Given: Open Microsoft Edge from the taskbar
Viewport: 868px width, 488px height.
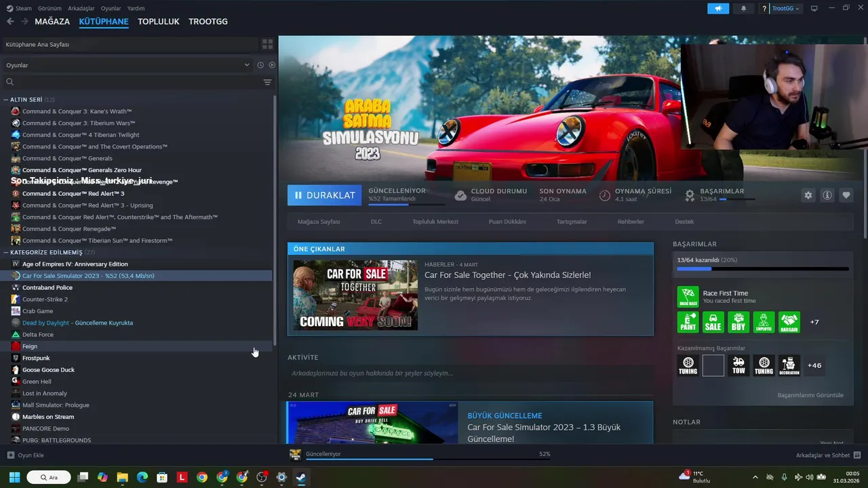Looking at the screenshot, I should coord(142,477).
